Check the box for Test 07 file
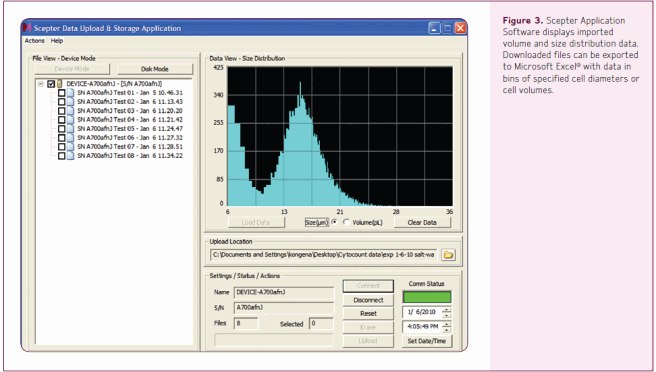Viewport: 656px width, 372px height. [62, 147]
